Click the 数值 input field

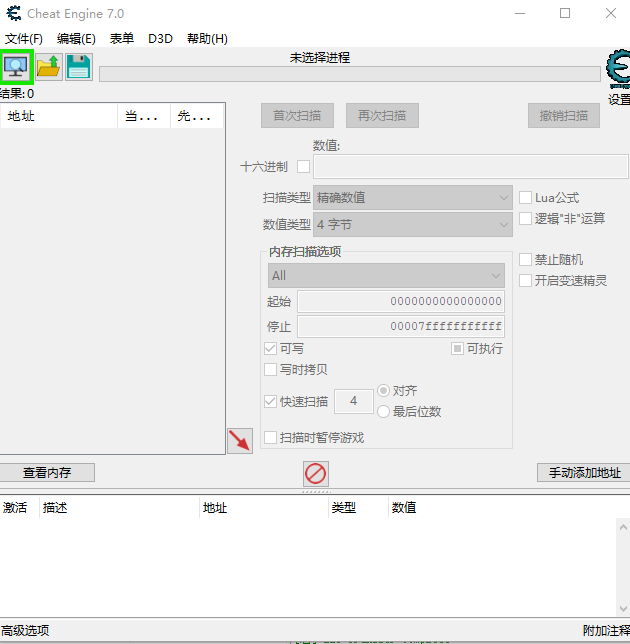[470, 166]
